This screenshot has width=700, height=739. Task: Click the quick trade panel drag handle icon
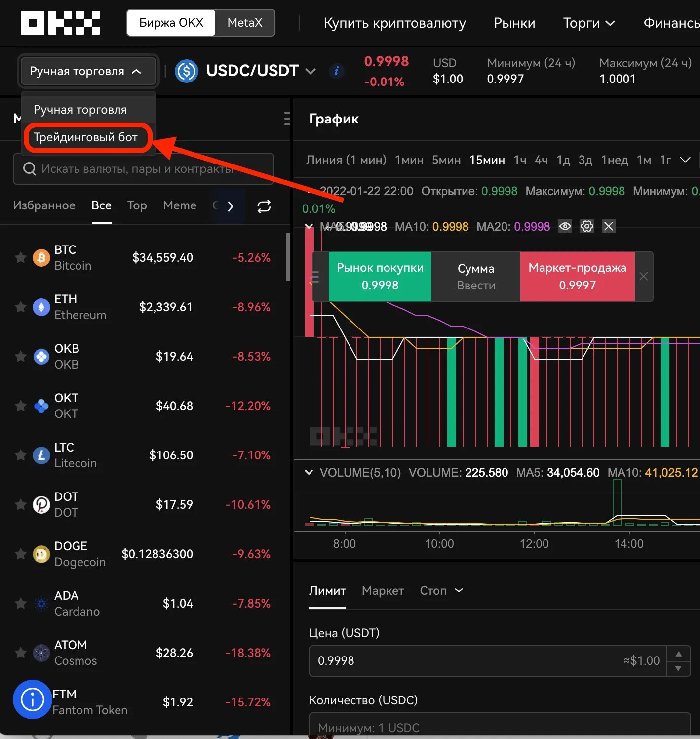click(315, 276)
